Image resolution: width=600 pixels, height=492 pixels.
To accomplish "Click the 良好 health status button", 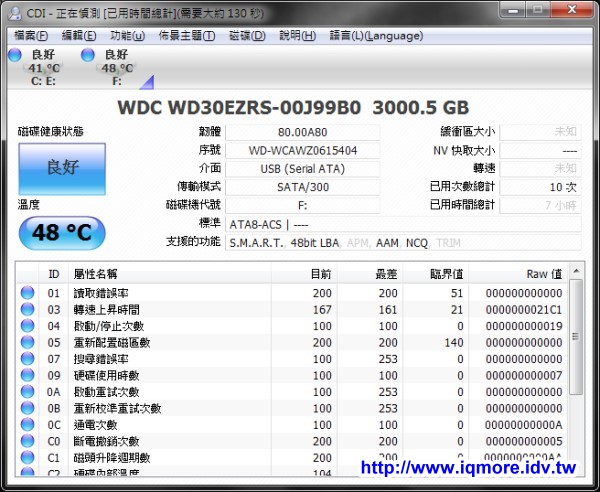I will (62, 169).
